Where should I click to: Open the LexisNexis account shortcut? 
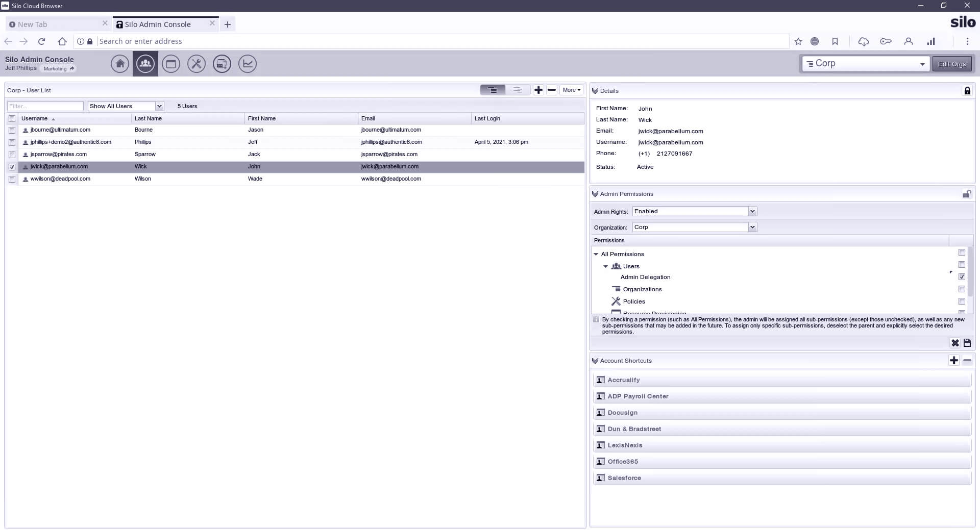(782, 445)
